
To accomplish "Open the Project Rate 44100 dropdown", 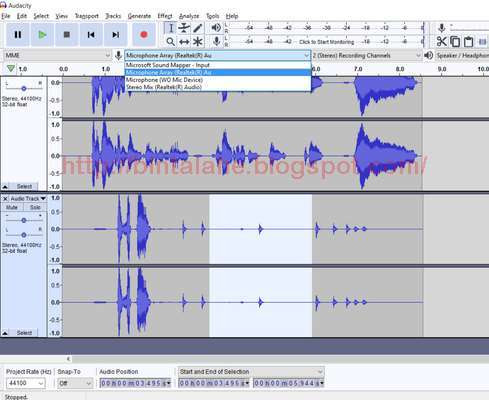I will [26, 383].
